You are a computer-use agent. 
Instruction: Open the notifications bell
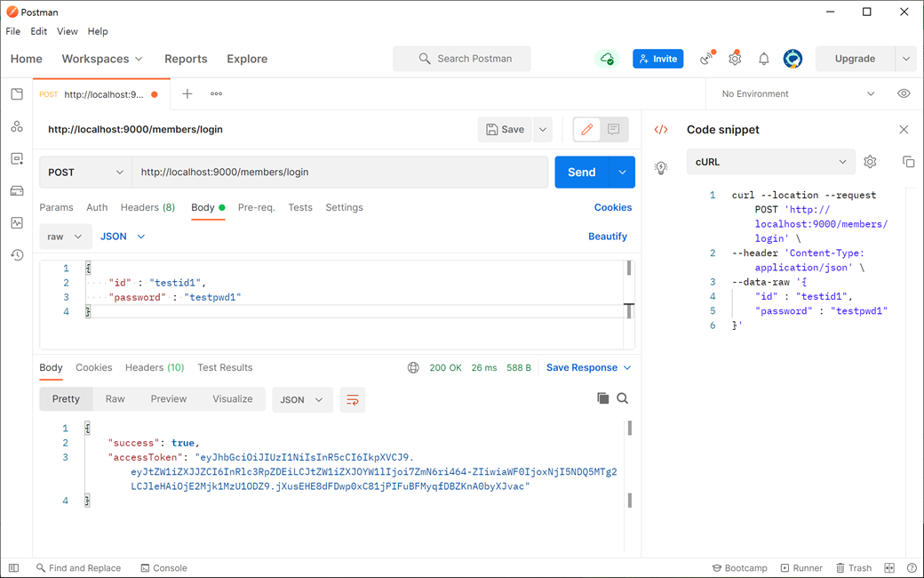(764, 59)
